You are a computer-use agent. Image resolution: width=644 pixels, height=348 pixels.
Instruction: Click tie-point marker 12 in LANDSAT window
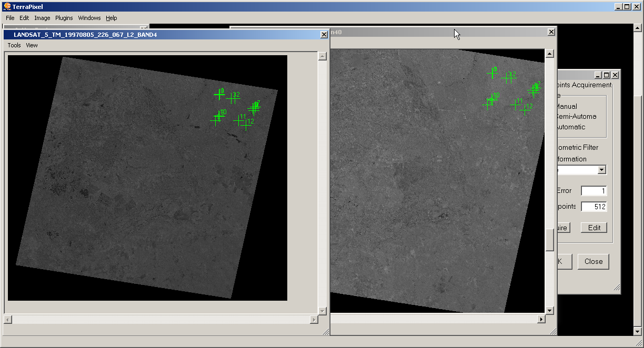[246, 125]
